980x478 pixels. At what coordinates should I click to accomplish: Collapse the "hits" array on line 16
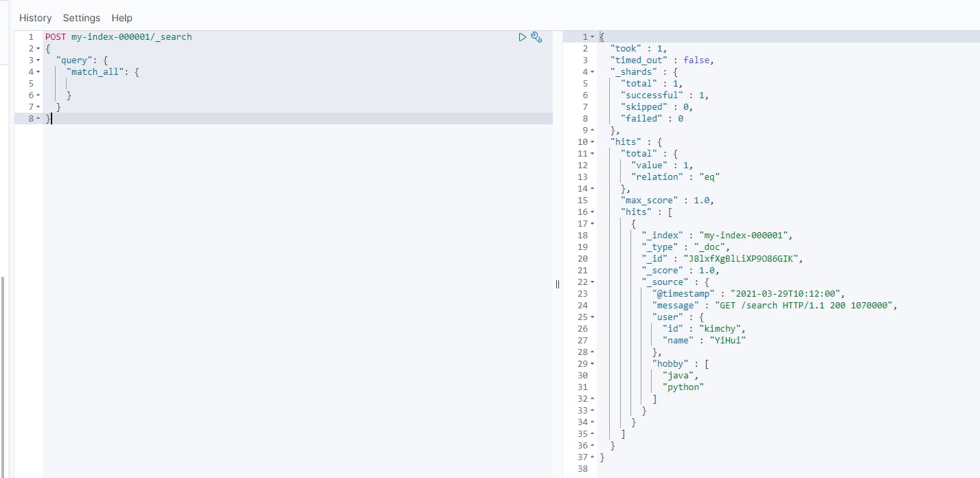coord(592,212)
